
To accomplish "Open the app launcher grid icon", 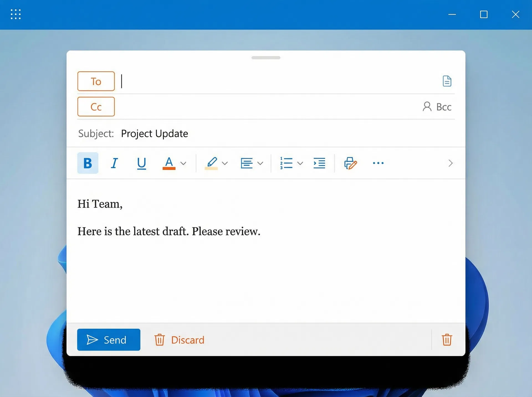I will point(16,14).
